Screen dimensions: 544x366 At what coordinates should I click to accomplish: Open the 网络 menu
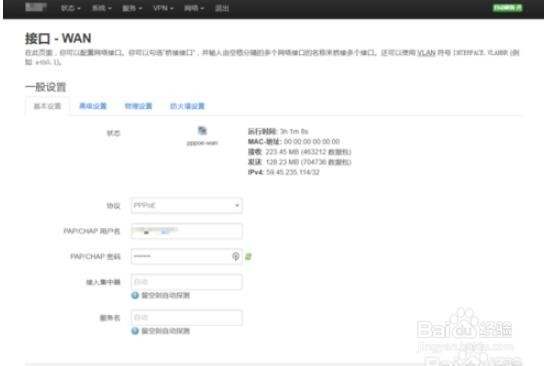pos(194,8)
